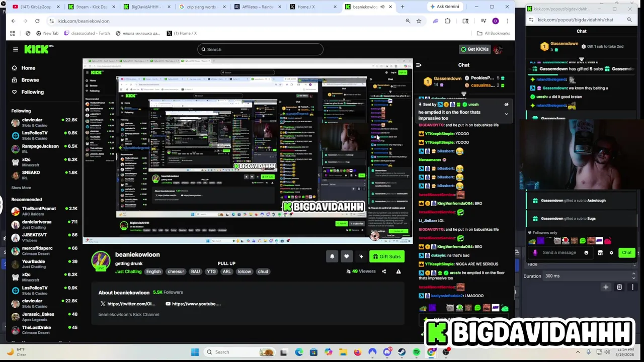The width and height of the screenshot is (644, 362).
Task: Collapse the chat panel with arrow icon
Action: click(419, 65)
